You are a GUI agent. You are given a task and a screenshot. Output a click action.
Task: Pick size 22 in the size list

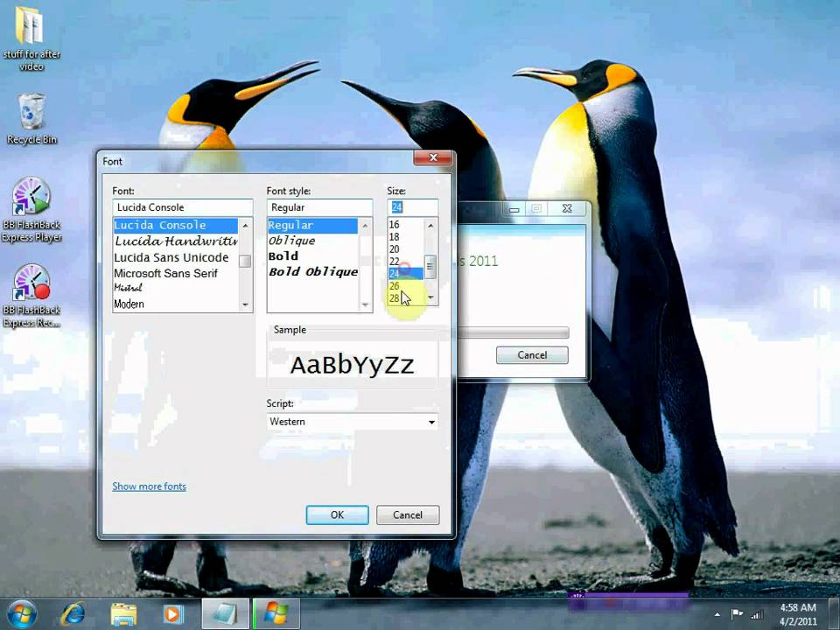click(405, 262)
